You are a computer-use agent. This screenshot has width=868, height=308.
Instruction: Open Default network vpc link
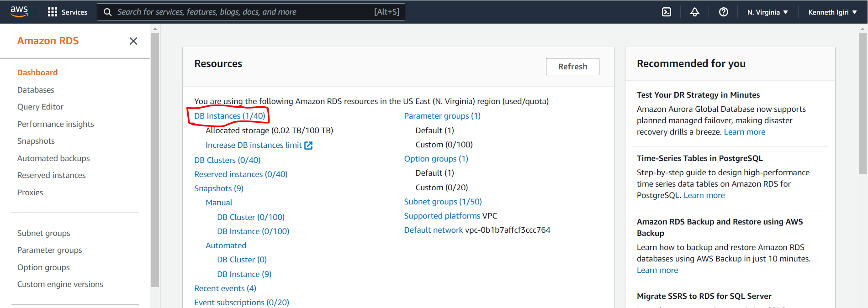[433, 230]
